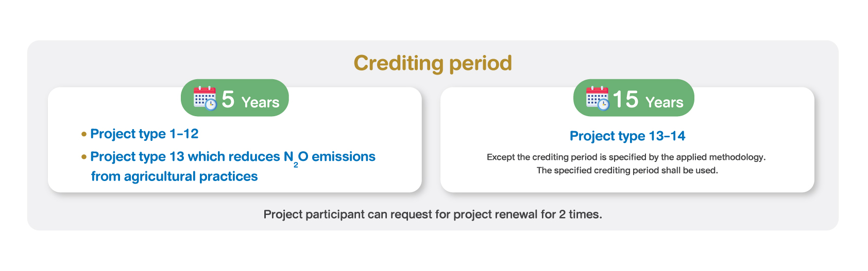
Task: Click the large number 5 in badge
Action: 228,99
